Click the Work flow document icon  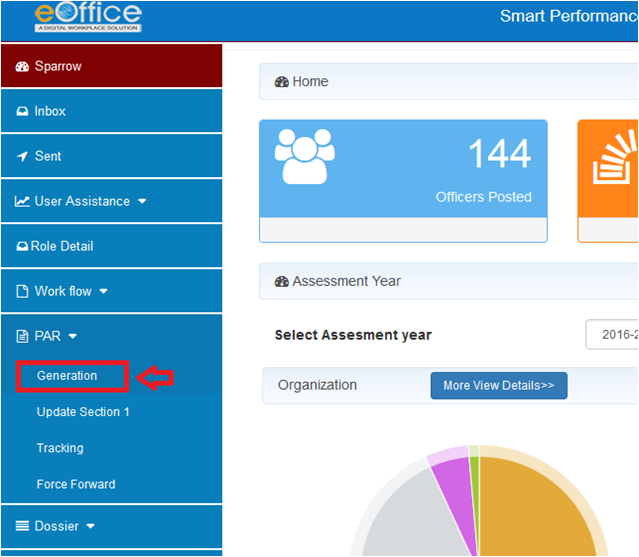[x=22, y=291]
